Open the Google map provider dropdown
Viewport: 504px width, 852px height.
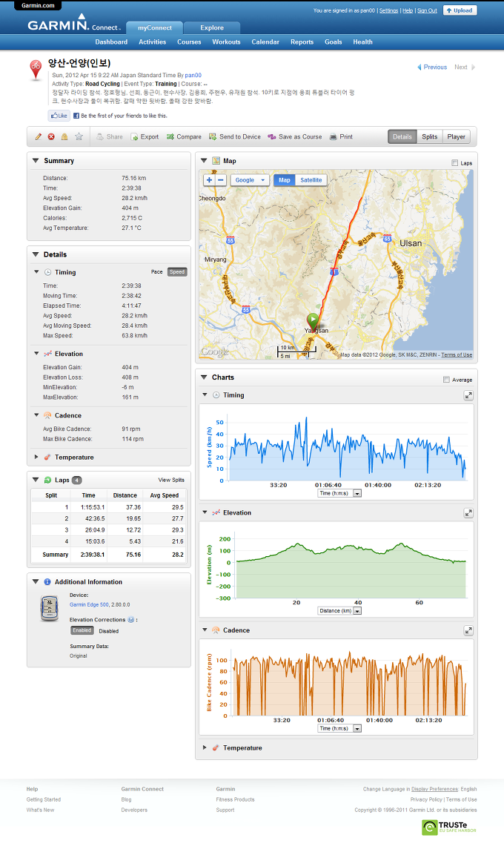pyautogui.click(x=250, y=180)
